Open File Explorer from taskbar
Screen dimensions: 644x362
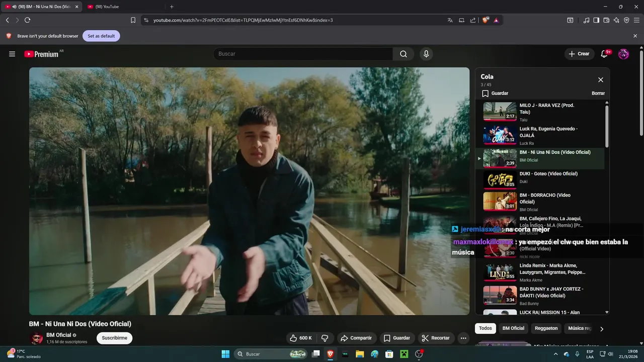pyautogui.click(x=360, y=354)
